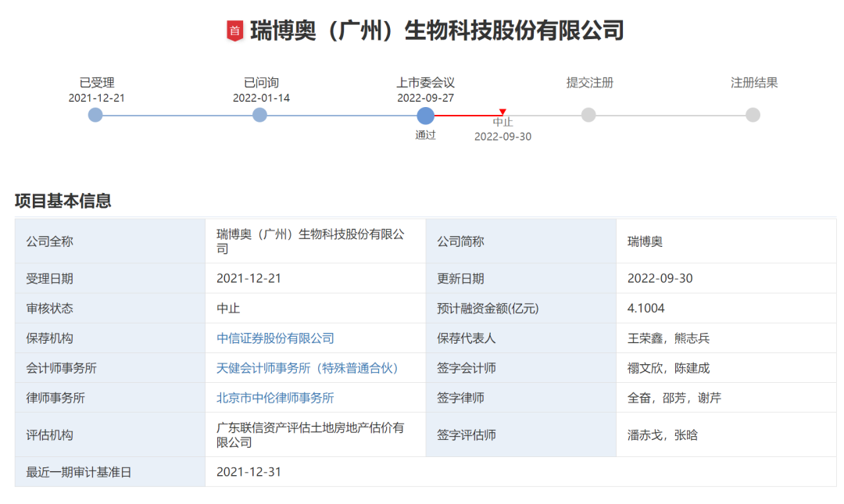Click the 上市委会议 highlighted timeline node

coord(425,116)
